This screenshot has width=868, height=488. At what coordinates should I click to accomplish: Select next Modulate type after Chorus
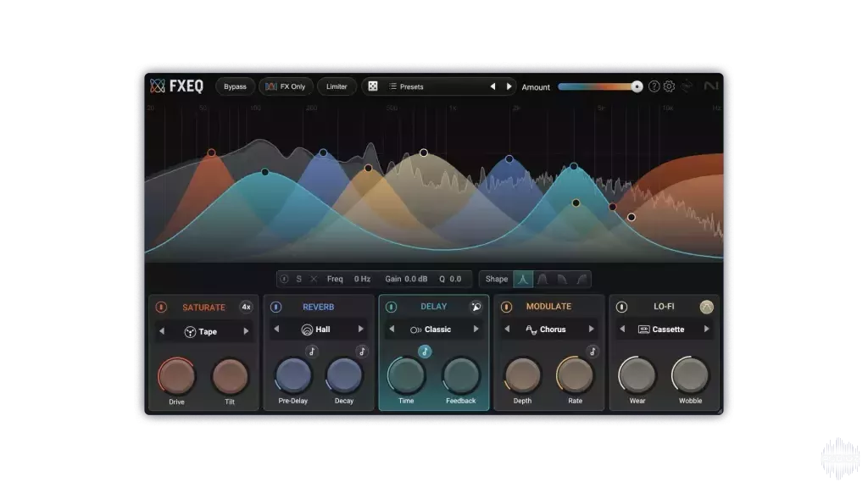click(x=591, y=330)
